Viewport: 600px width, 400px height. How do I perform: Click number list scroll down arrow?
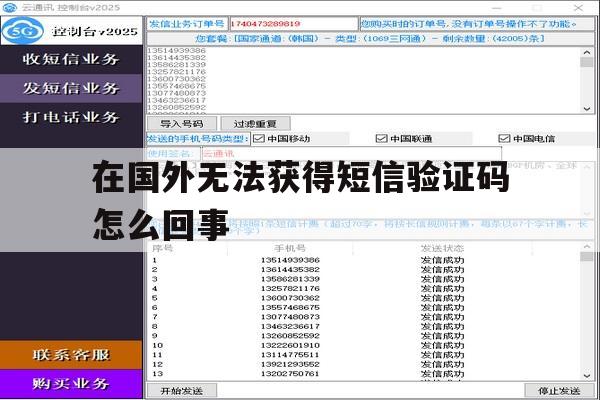tap(587, 109)
